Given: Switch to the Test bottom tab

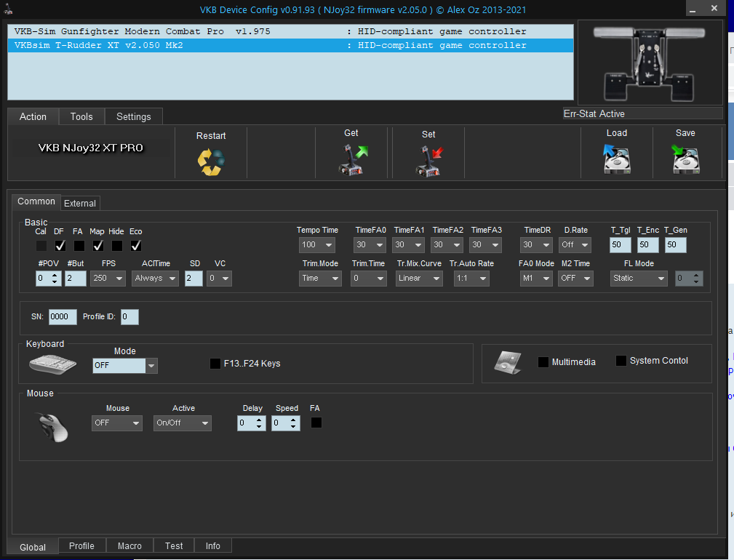Looking at the screenshot, I should (174, 546).
